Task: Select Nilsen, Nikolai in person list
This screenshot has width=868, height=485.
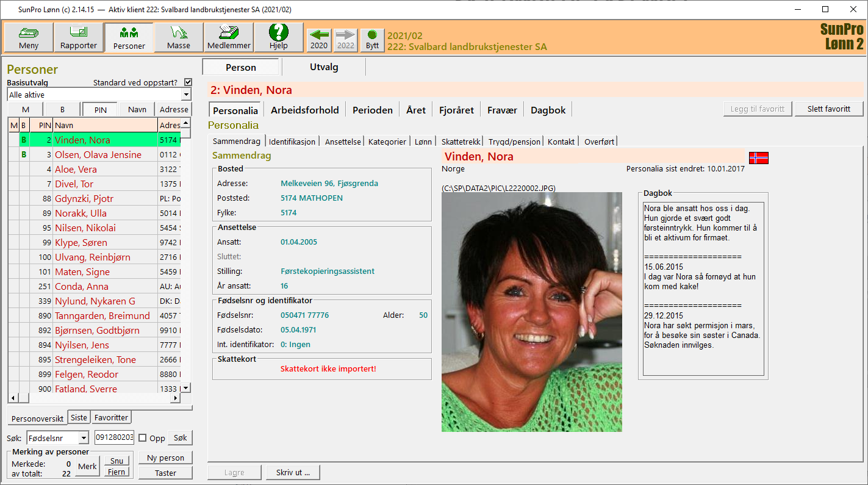Action: [x=95, y=228]
